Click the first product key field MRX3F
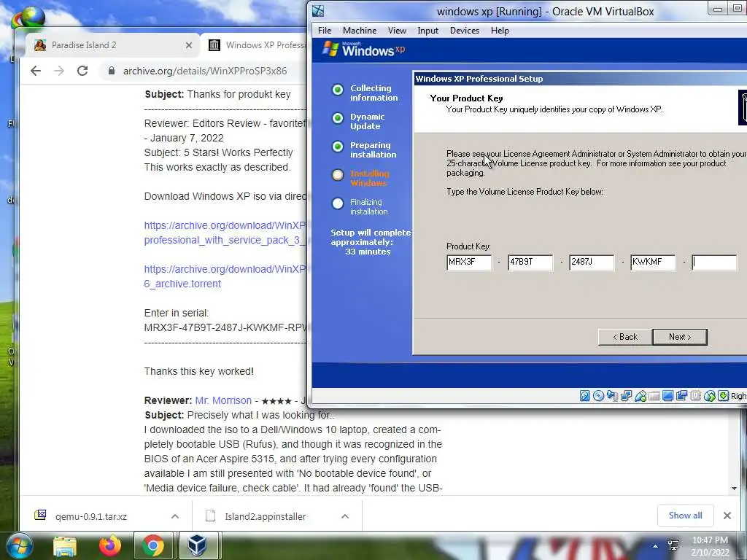This screenshot has width=747, height=560. click(x=469, y=262)
